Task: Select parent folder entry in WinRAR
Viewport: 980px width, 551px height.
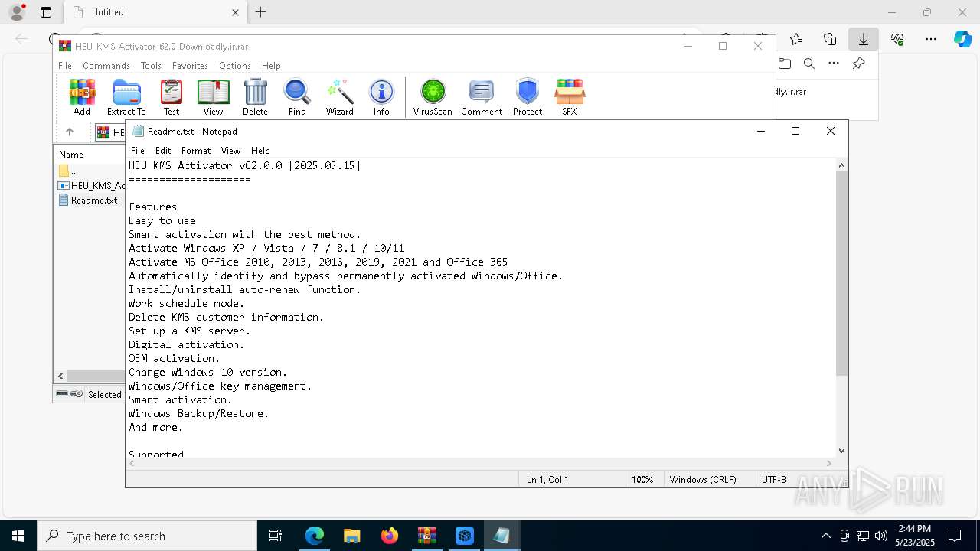Action: click(x=67, y=171)
